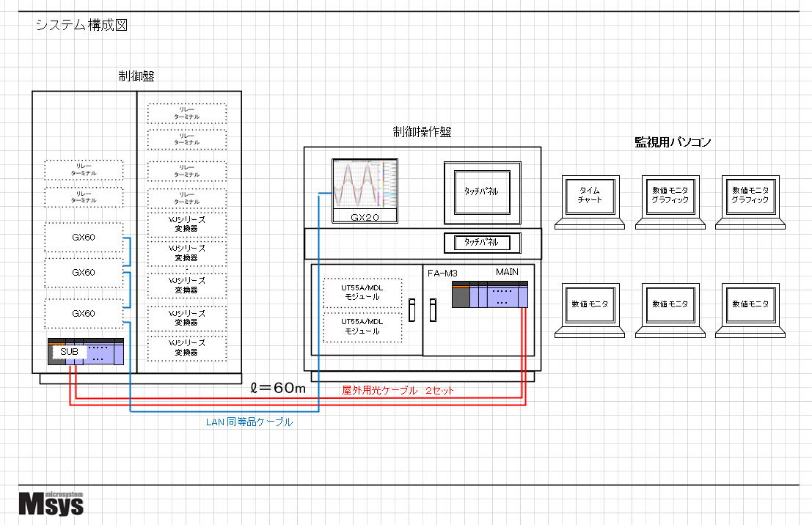
Task: Select the third VJシリーズ変換器 box from top
Action: click(187, 285)
